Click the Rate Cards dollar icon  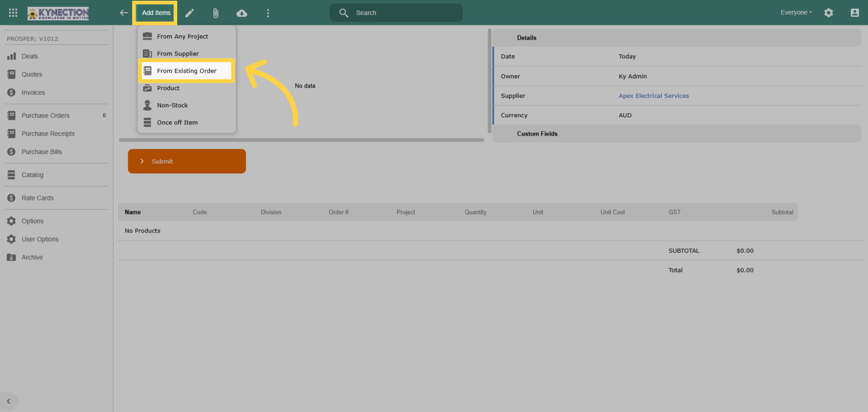[12, 198]
